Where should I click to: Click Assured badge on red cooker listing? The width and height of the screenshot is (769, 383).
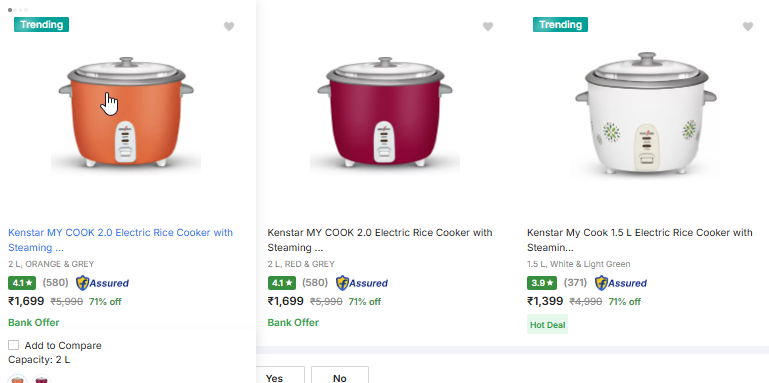[x=361, y=283]
